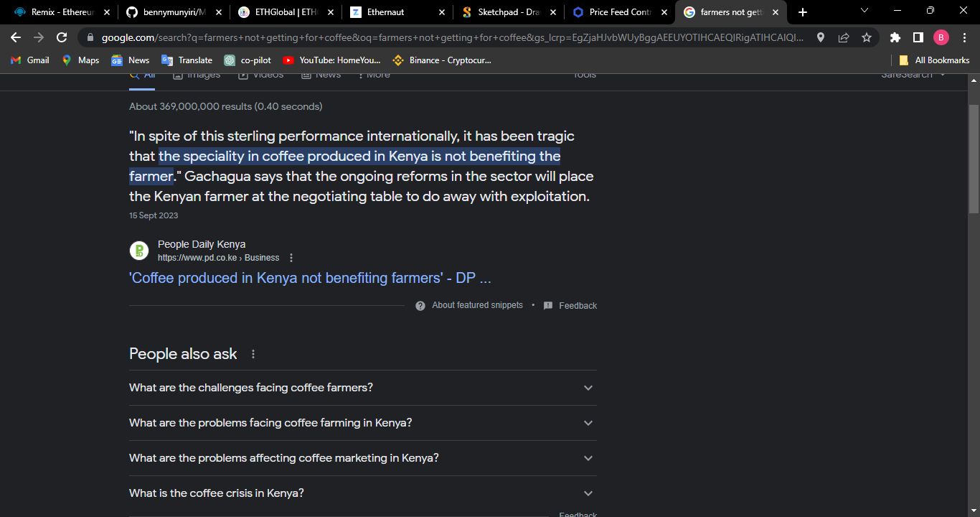Send featured snippet Feedback
The width and height of the screenshot is (980, 517).
(x=570, y=305)
